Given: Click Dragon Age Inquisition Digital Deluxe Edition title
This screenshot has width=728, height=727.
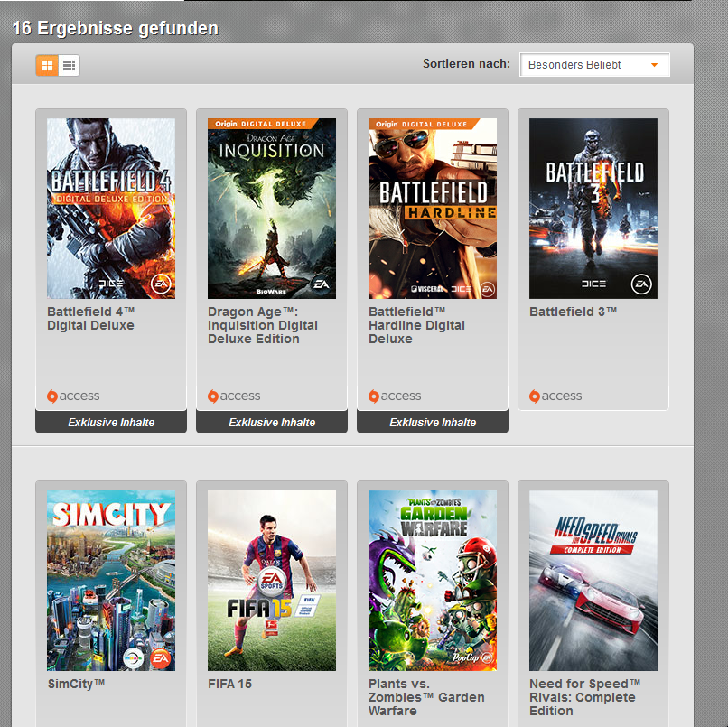Looking at the screenshot, I should 263,325.
